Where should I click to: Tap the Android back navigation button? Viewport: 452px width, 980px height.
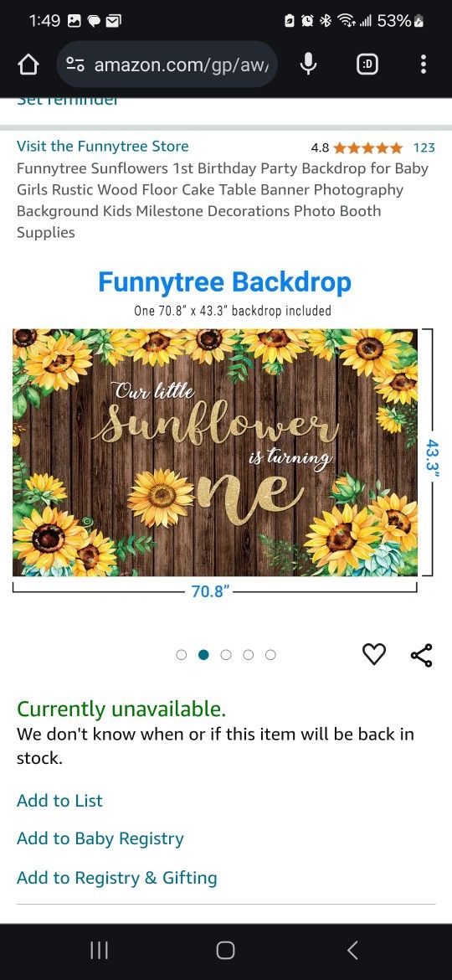[x=352, y=951]
